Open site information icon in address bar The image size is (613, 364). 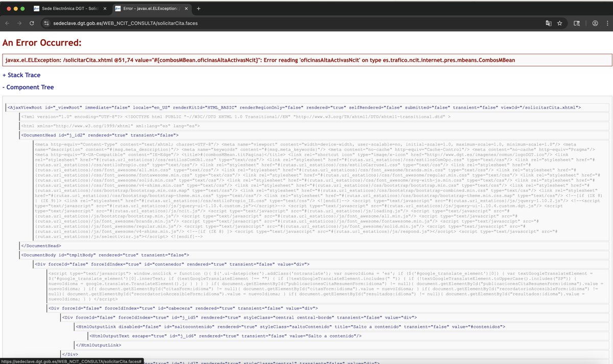46,23
